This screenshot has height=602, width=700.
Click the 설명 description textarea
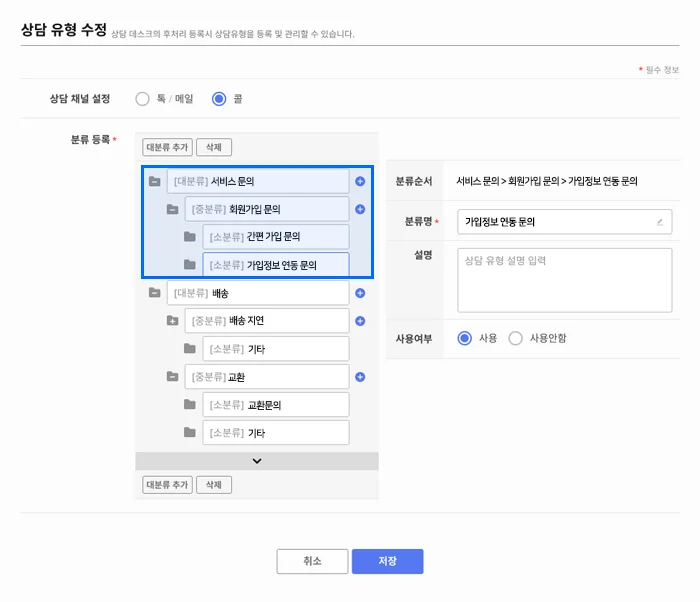[x=565, y=280]
